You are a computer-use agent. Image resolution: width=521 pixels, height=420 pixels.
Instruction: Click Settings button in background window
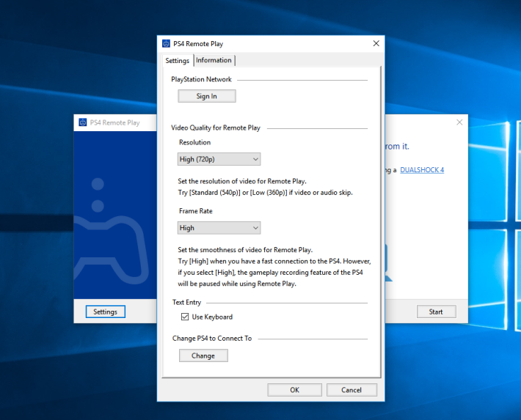(106, 312)
